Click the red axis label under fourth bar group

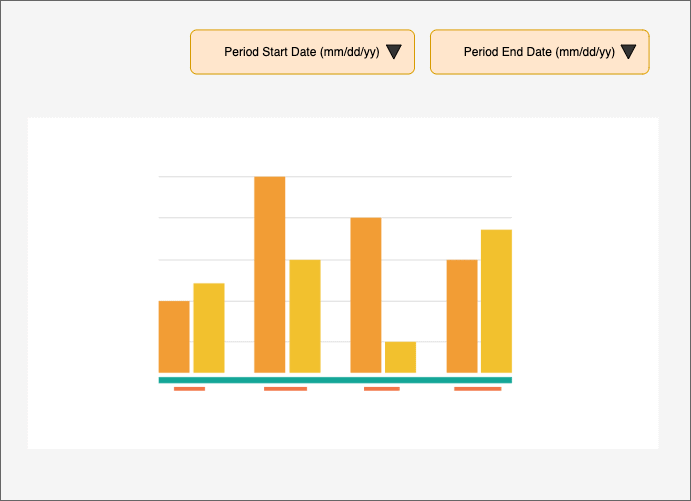pos(477,389)
